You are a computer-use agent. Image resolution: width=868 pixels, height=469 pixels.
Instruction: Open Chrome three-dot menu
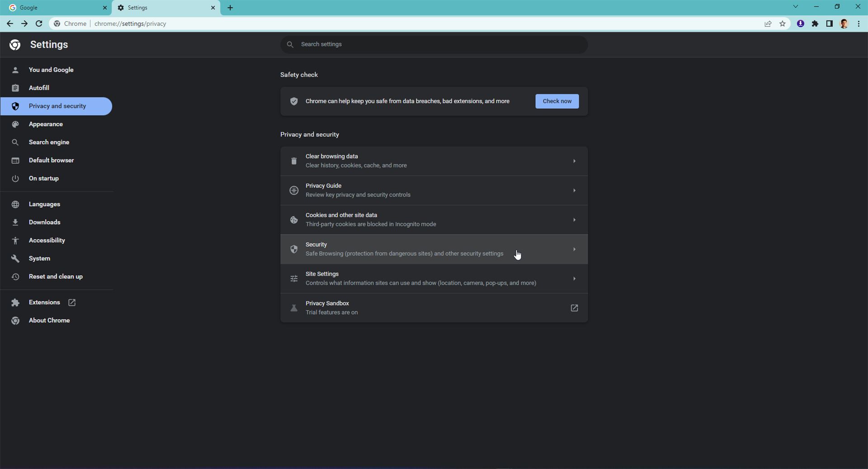coord(859,24)
